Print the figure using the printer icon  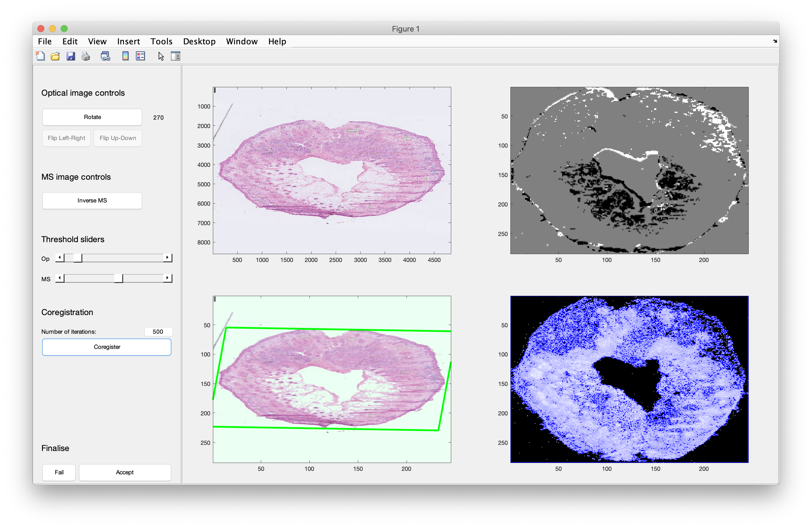coord(86,56)
